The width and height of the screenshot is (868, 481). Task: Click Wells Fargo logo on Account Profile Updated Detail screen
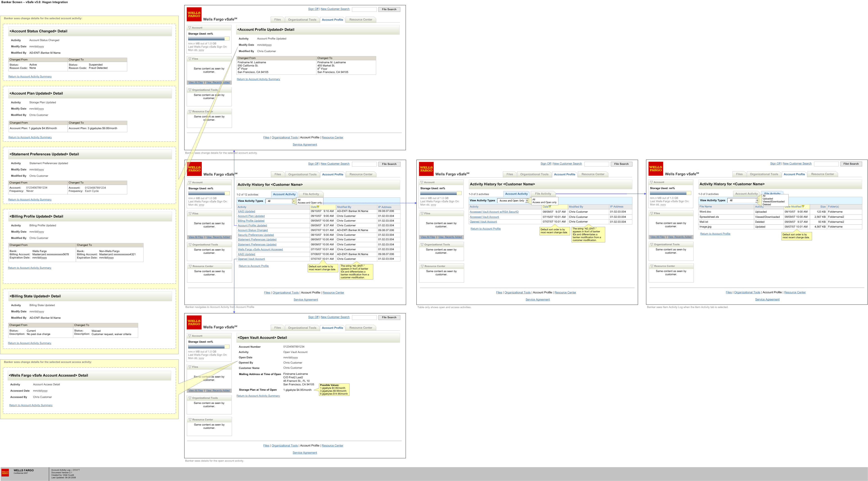click(194, 14)
